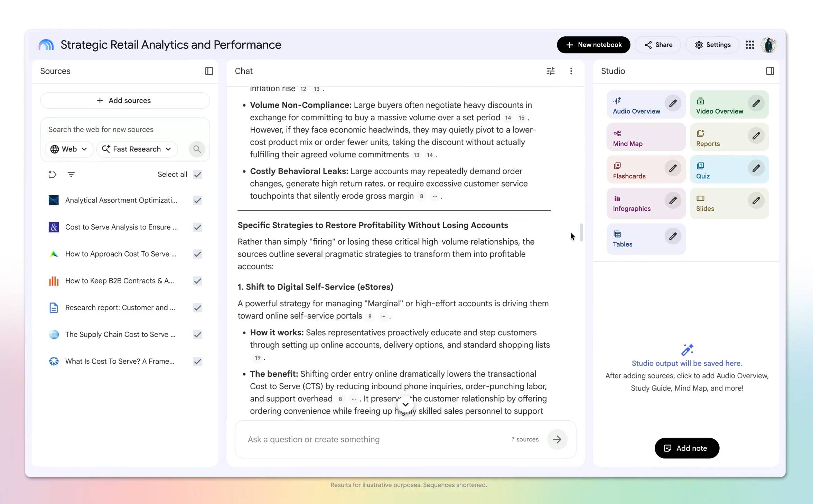Open Cost to Serve Analysis to Ensure source
This screenshot has height=504, width=813.
pyautogui.click(x=121, y=227)
